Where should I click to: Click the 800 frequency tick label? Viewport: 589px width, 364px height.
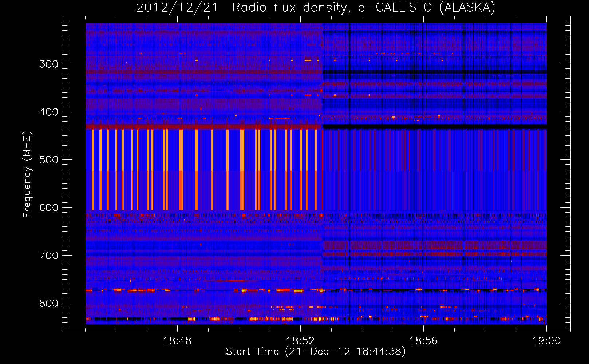[x=49, y=303]
